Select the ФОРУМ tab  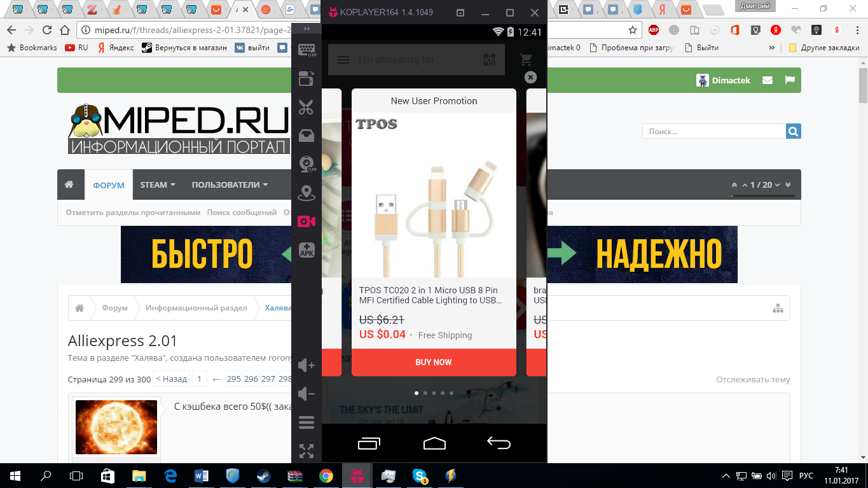click(109, 185)
